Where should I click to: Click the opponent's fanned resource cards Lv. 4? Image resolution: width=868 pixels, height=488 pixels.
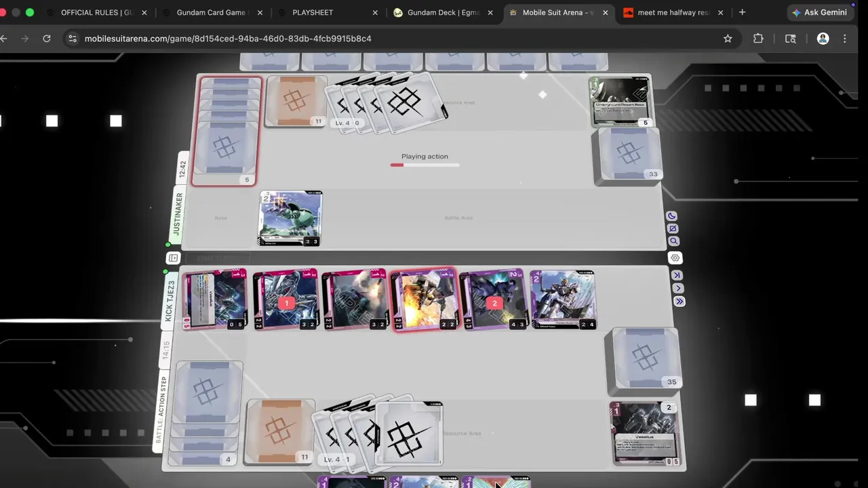(387, 104)
